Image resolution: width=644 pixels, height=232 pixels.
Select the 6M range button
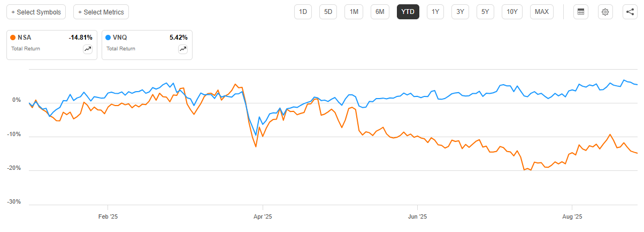click(380, 12)
